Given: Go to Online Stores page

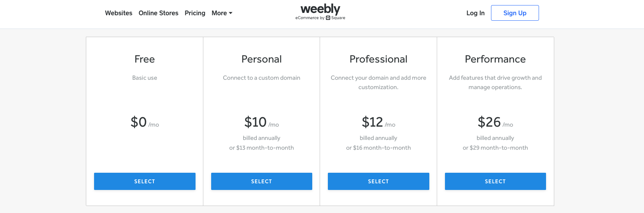Looking at the screenshot, I should pos(158,13).
